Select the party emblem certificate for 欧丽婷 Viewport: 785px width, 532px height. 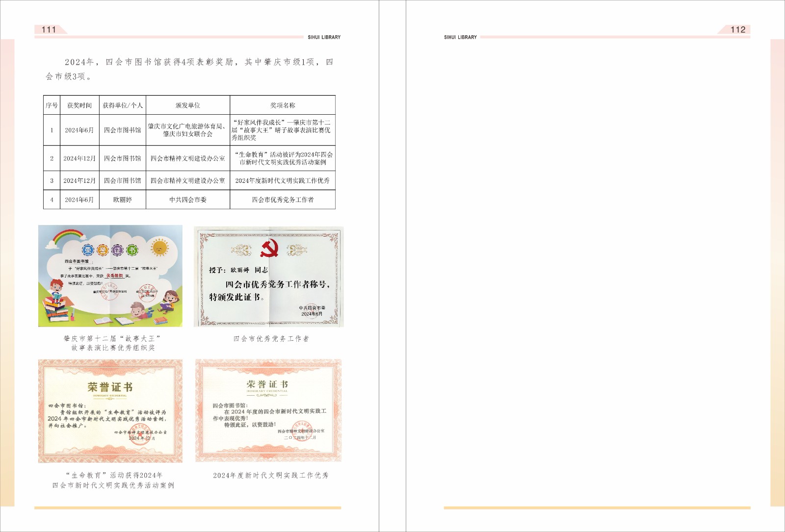pyautogui.click(x=269, y=277)
